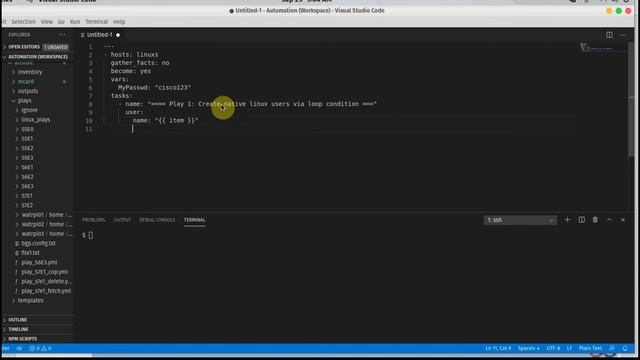Viewport: 640px width, 360px height.
Task: Open the Terminal menu
Action: [x=96, y=22]
